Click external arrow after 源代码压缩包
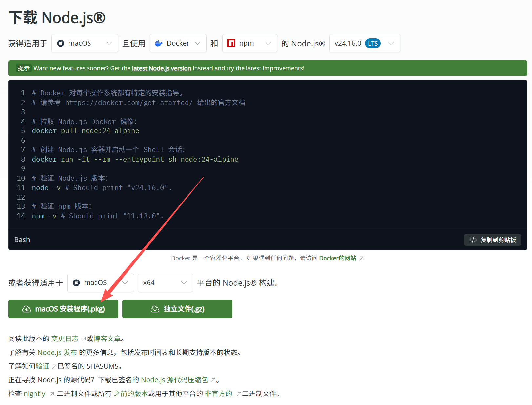This screenshot has height=405, width=532. coord(213,380)
